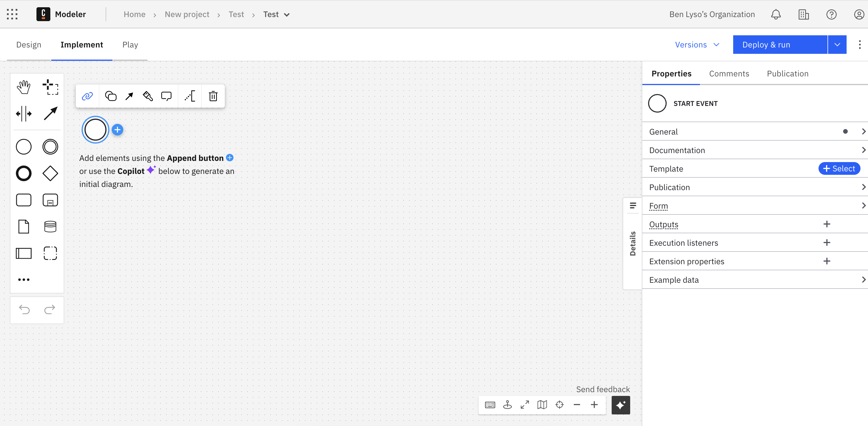Open the Play tab
The image size is (868, 426).
130,44
